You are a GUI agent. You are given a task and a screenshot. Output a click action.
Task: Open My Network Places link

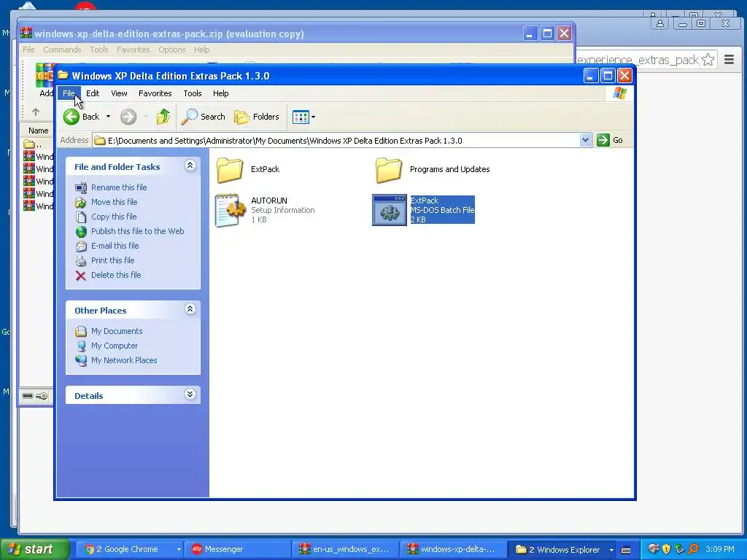click(124, 360)
